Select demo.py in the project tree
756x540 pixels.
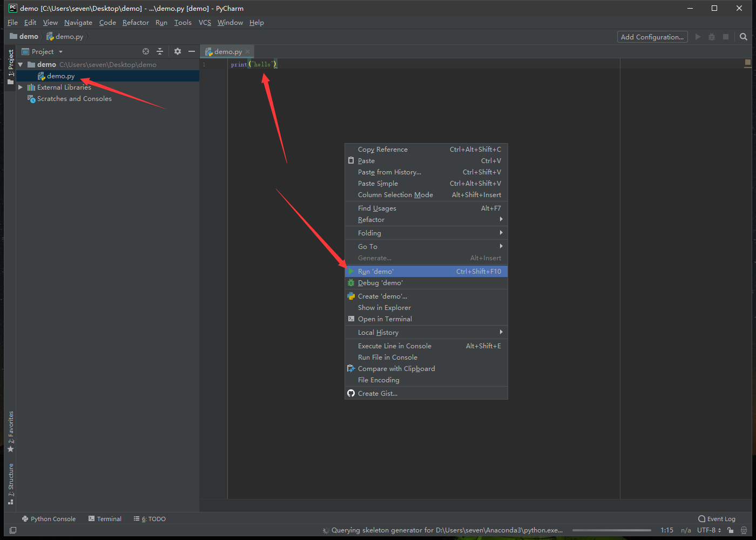coord(107,76)
